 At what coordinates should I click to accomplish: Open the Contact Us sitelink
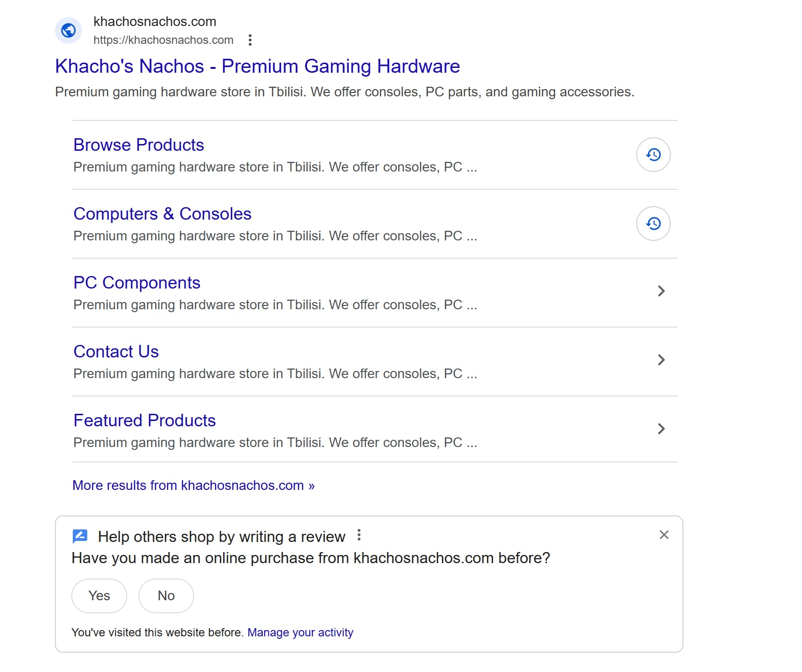pos(116,352)
